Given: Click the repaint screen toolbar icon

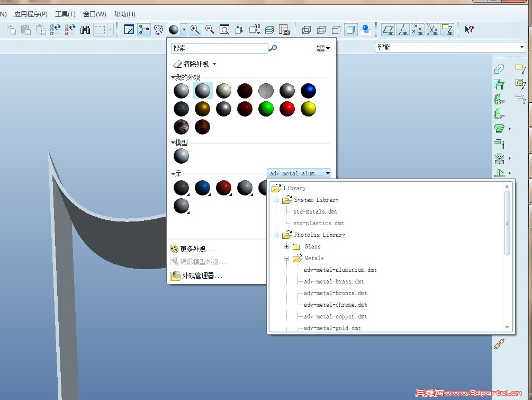Looking at the screenshot, I should coord(129,30).
